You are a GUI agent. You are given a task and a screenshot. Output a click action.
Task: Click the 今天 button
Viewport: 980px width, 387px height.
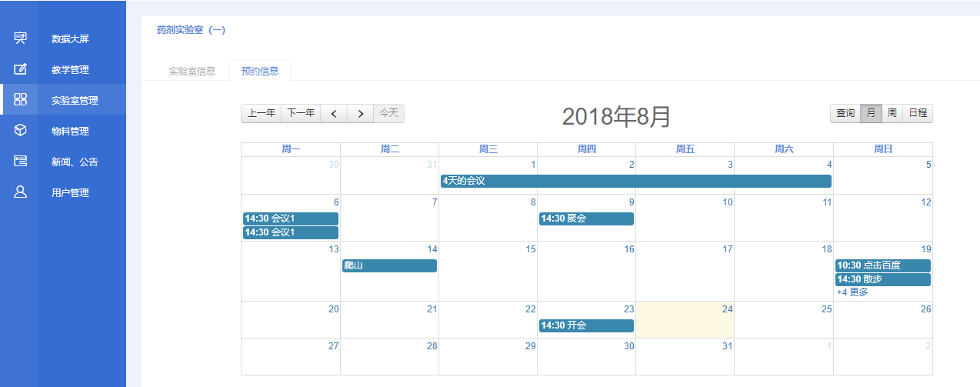coord(388,113)
